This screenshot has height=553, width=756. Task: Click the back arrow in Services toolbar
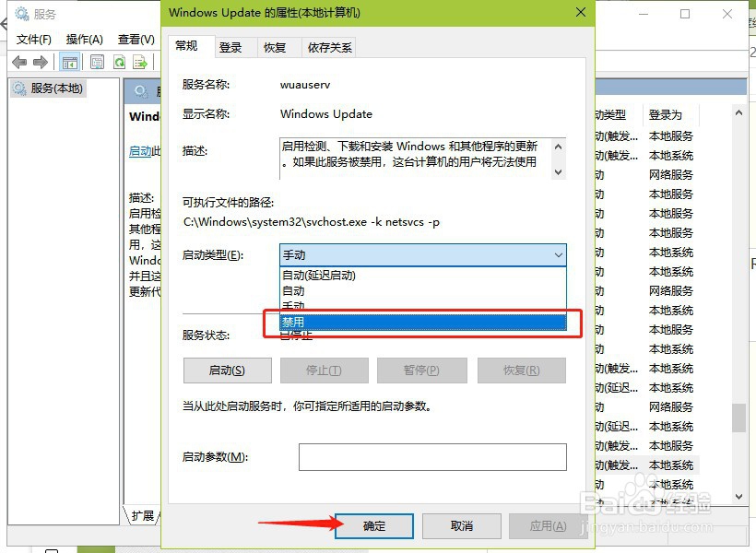tap(19, 62)
